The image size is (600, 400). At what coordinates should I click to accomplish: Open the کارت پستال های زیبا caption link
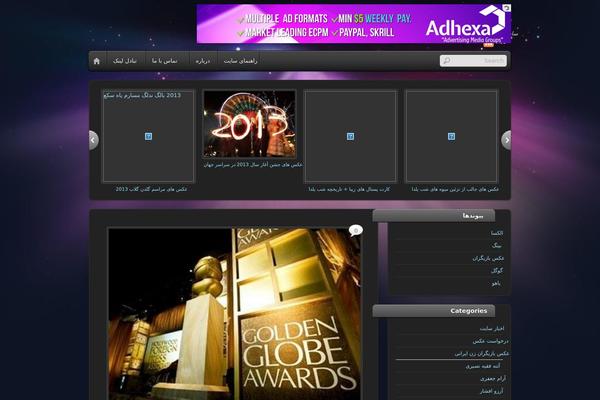pyautogui.click(x=349, y=189)
